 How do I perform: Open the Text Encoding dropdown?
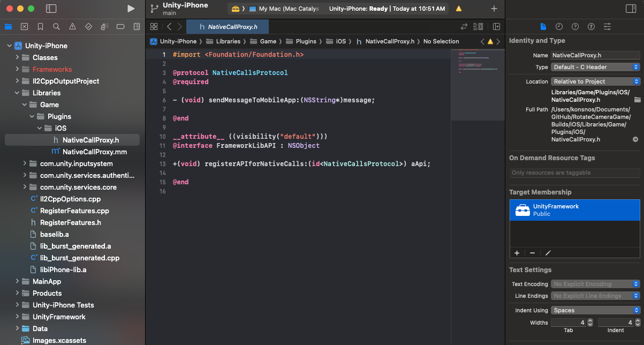coord(596,284)
